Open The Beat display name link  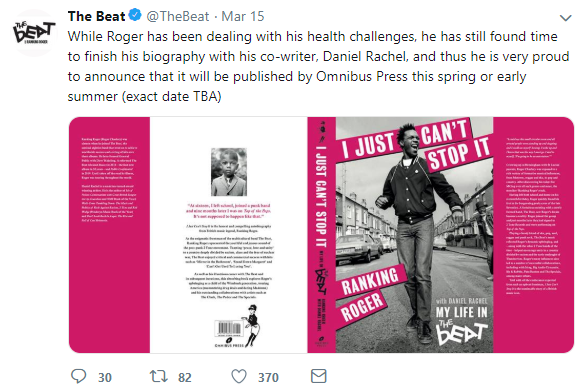96,16
